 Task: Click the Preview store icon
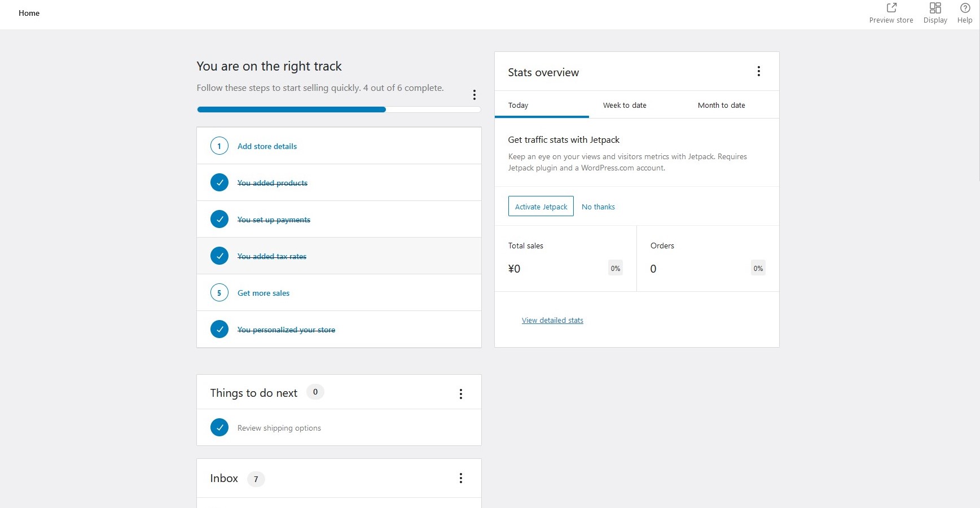[891, 8]
